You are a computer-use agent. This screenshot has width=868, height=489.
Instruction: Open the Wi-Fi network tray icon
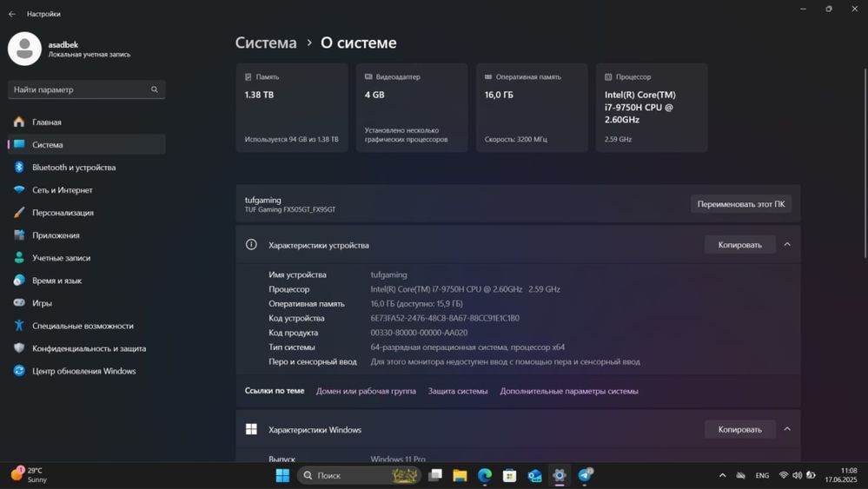[x=784, y=475]
